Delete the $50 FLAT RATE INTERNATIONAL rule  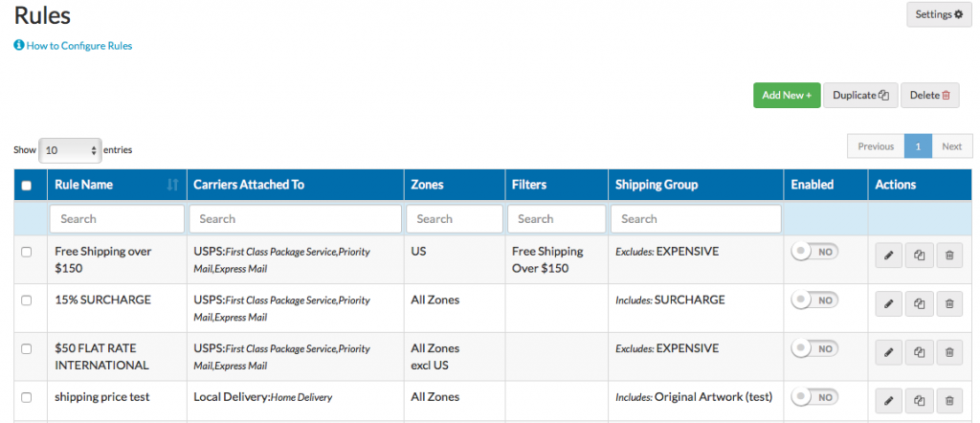click(x=948, y=352)
